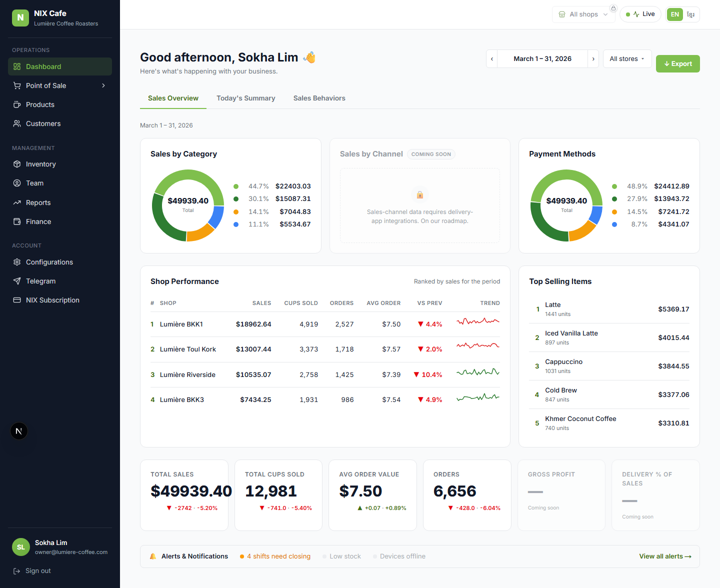Click the Reports trend line icon
The width and height of the screenshot is (720, 588).
pyautogui.click(x=17, y=202)
